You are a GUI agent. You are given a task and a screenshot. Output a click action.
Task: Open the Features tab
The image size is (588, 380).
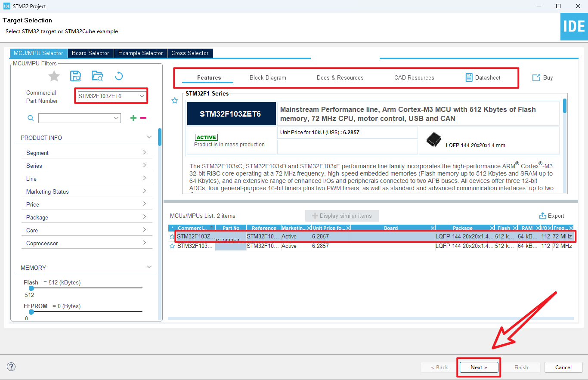pos(209,78)
